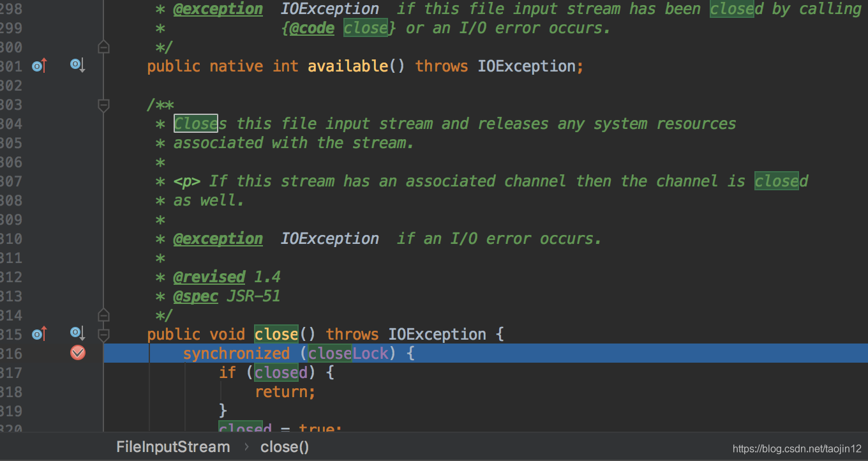Click the @revised Javadoc tag
This screenshot has height=461, width=868.
(x=209, y=277)
